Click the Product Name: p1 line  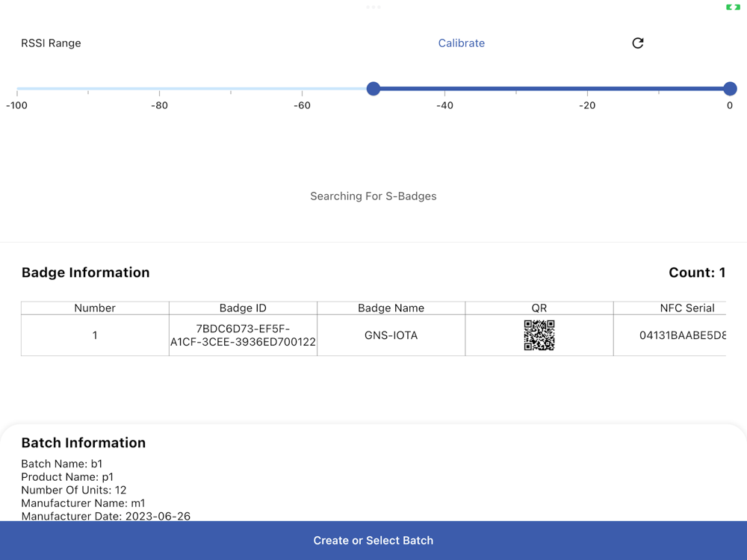[67, 477]
